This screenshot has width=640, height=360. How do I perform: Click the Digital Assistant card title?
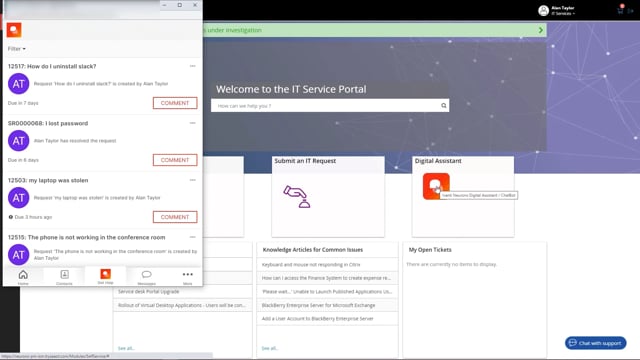pyautogui.click(x=438, y=161)
